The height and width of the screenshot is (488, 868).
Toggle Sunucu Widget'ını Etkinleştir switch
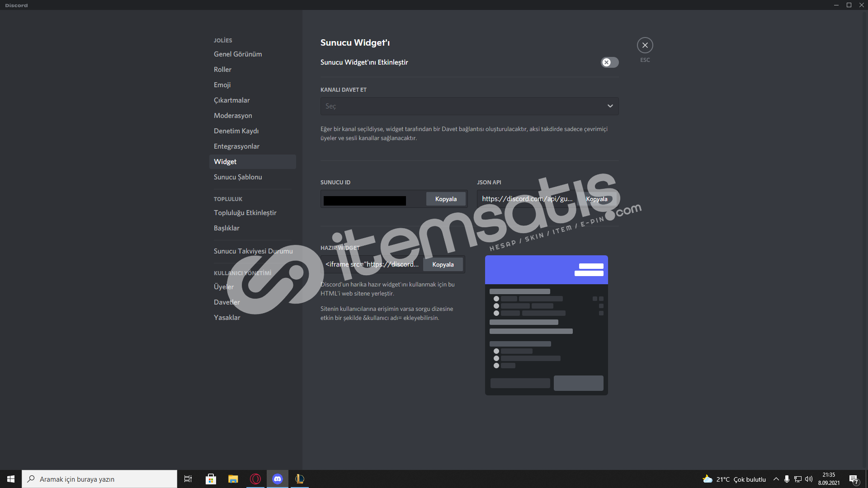pos(609,62)
